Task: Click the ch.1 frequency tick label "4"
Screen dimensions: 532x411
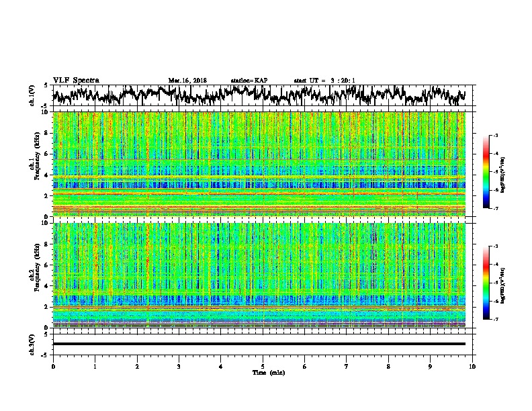Action: pos(47,175)
